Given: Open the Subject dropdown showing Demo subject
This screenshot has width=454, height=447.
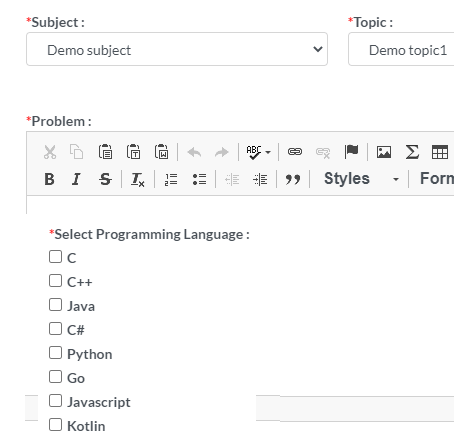Looking at the screenshot, I should 177,49.
